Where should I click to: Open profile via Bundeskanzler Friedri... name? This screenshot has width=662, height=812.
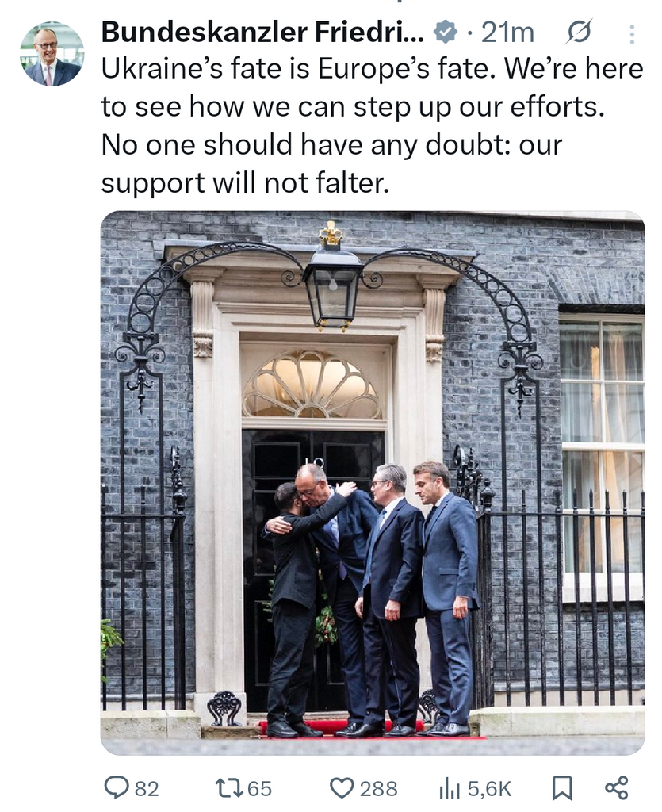[263, 33]
